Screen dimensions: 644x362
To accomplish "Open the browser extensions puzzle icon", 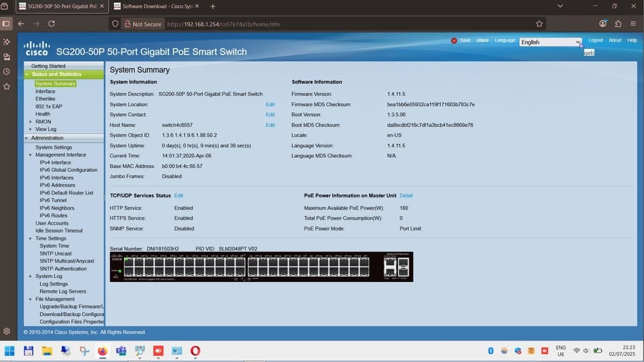I will pos(618,24).
